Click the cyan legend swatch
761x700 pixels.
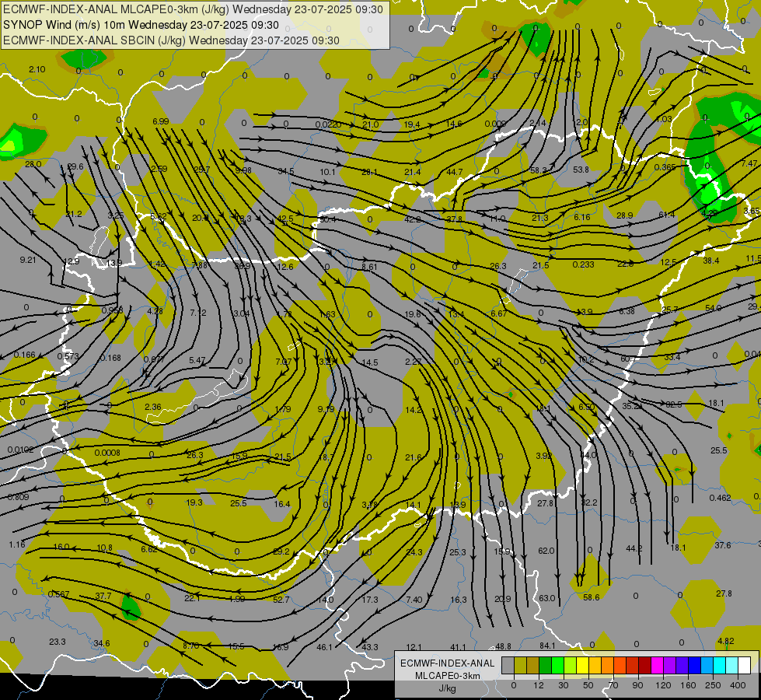point(719,666)
